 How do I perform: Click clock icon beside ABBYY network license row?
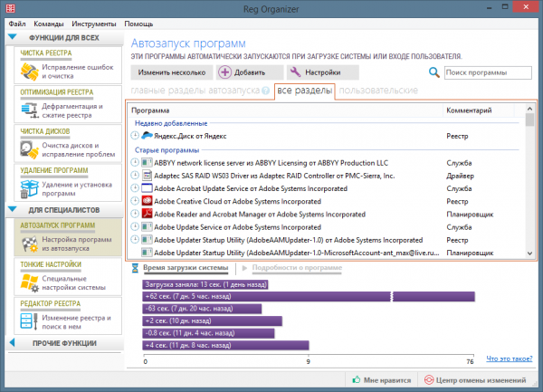click(x=135, y=162)
